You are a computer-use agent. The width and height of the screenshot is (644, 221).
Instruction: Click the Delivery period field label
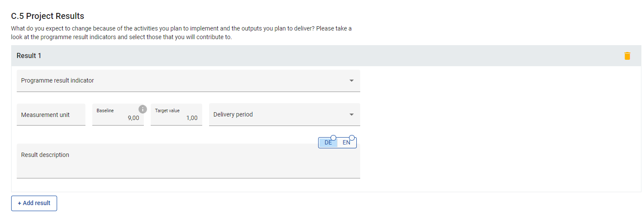(233, 114)
